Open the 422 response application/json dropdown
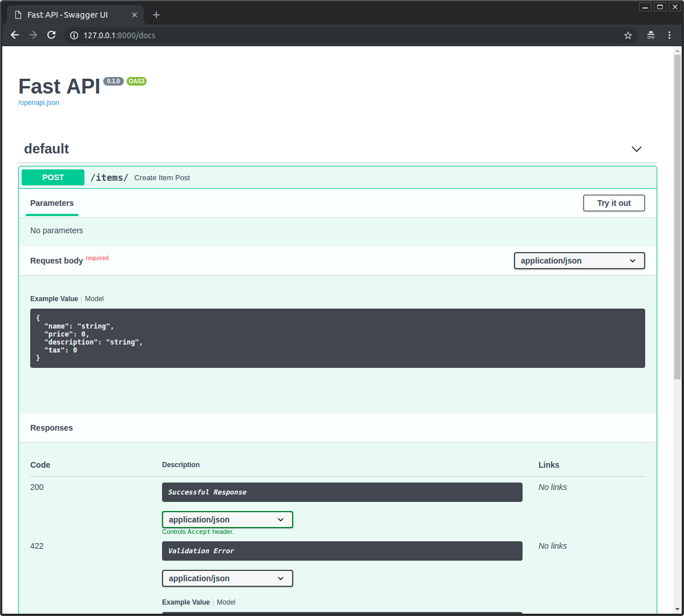This screenshot has width=684, height=616. [227, 578]
